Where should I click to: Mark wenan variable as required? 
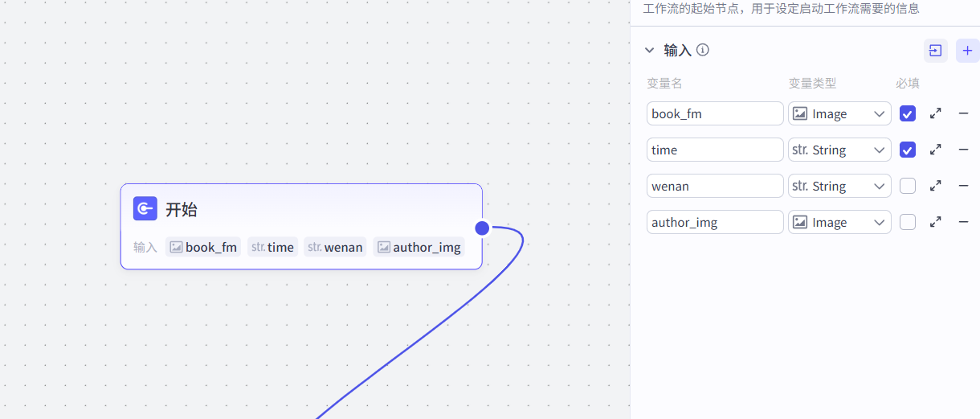pyautogui.click(x=908, y=186)
